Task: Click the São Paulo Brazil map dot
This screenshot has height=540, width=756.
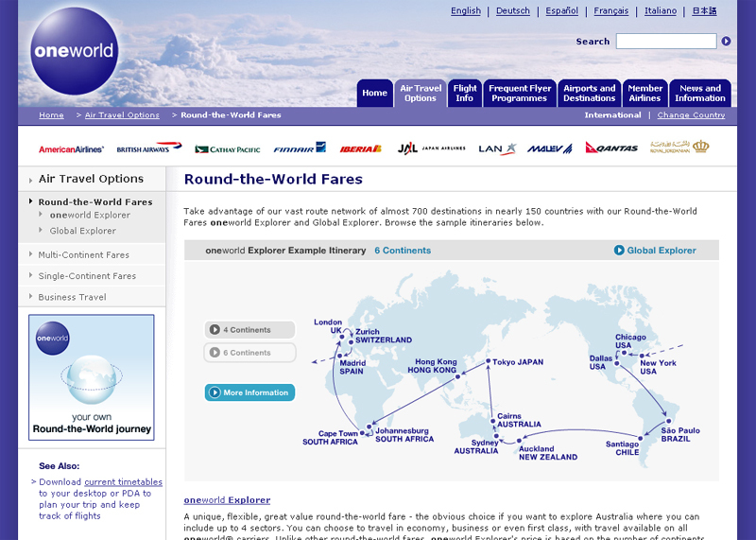Action: pyautogui.click(x=669, y=421)
